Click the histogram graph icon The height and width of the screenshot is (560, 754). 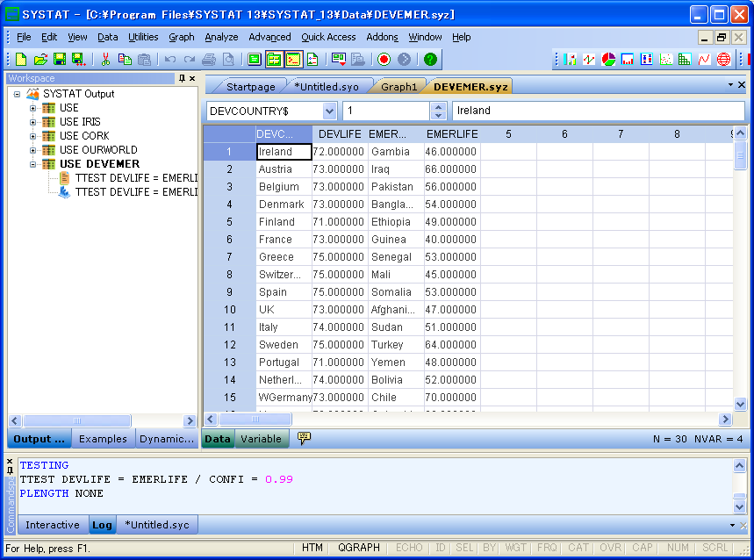(628, 59)
